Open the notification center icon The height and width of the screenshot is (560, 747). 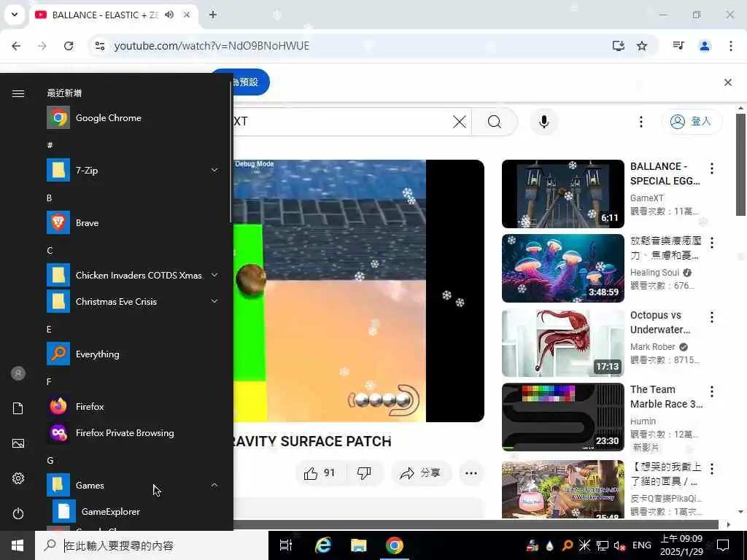pos(723,545)
